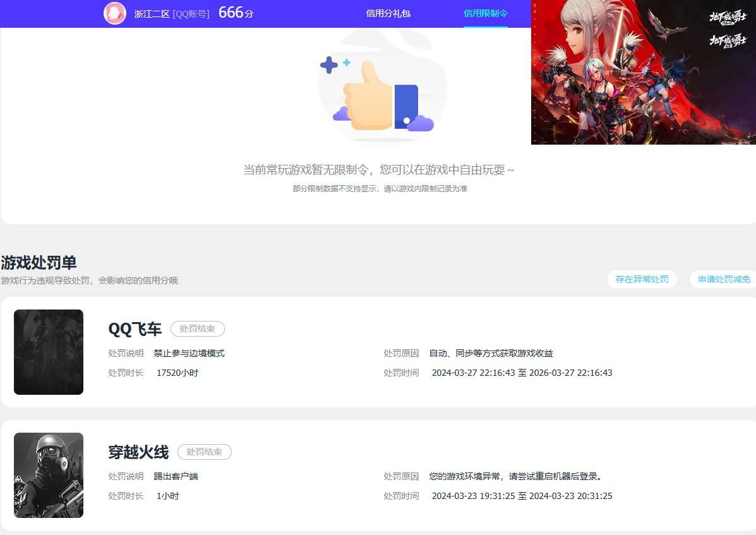Click the 浙江二区 account name

tap(152, 14)
